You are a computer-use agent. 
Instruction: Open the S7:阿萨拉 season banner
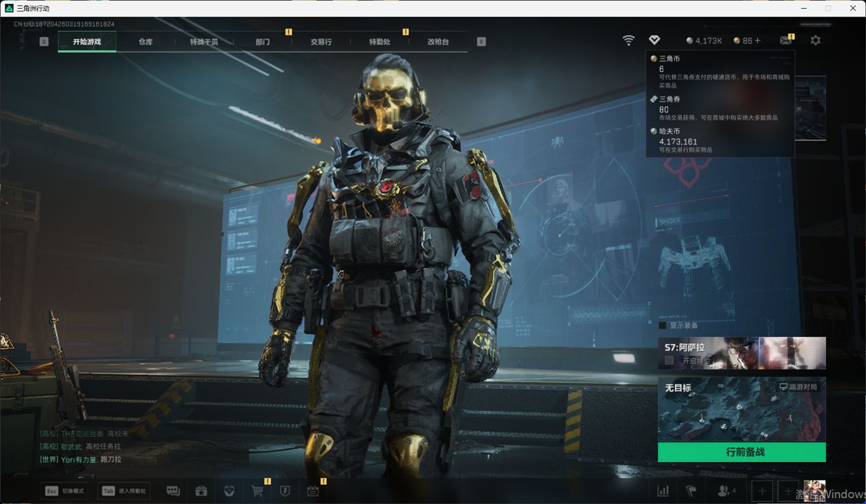[x=742, y=353]
